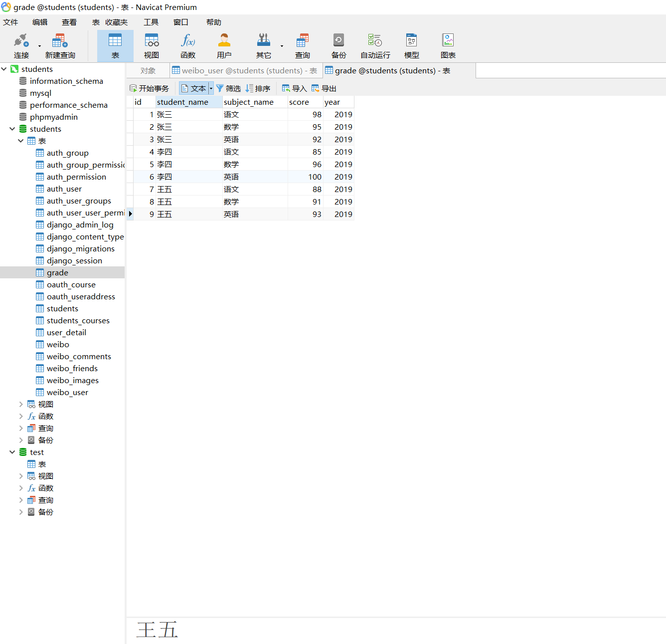
Task: Collapse the 表 tables node under students
Action: pos(21,141)
